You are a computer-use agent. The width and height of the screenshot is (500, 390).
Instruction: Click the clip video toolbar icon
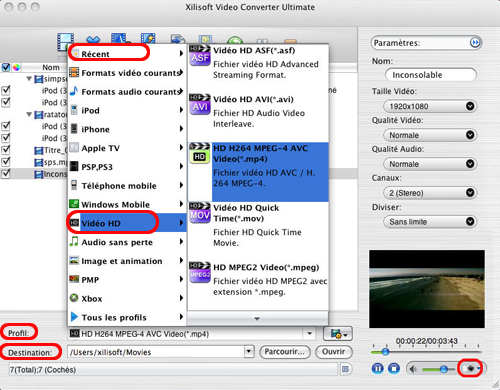point(120,38)
